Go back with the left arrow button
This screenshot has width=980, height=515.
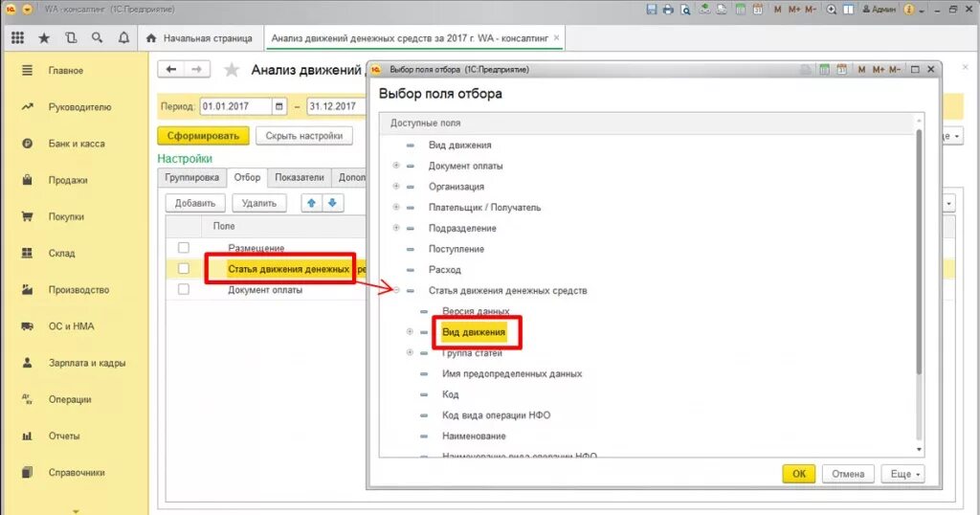click(171, 69)
